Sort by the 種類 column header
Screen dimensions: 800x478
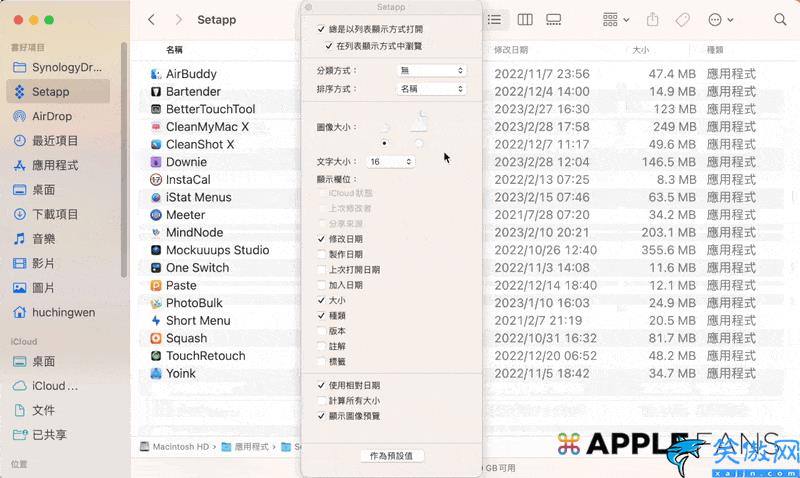click(715, 50)
